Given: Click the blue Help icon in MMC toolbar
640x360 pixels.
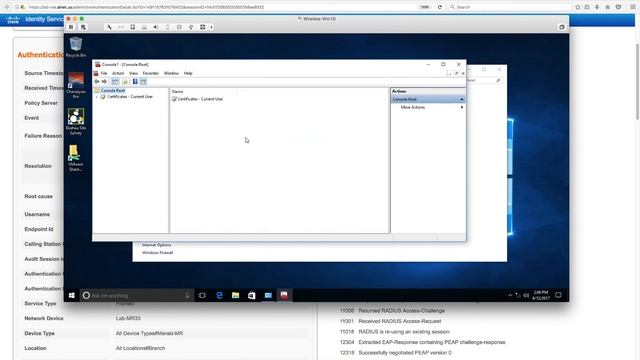Looking at the screenshot, I should click(135, 82).
